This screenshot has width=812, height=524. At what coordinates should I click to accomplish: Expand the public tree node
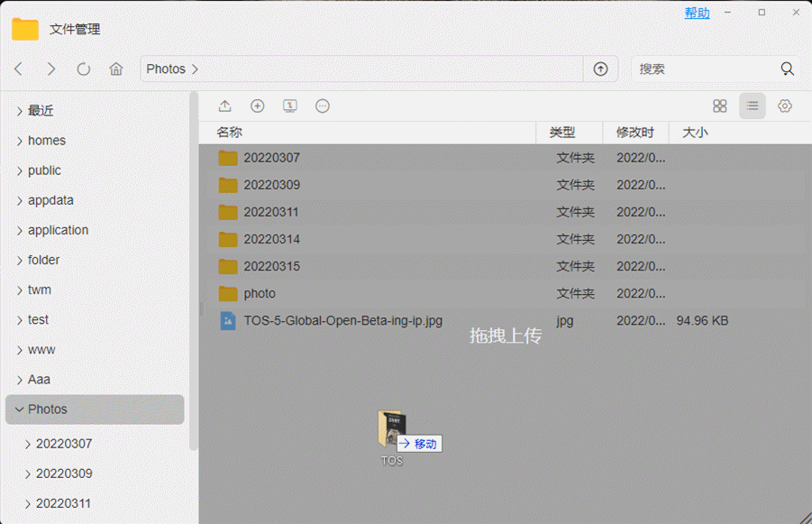coord(19,171)
